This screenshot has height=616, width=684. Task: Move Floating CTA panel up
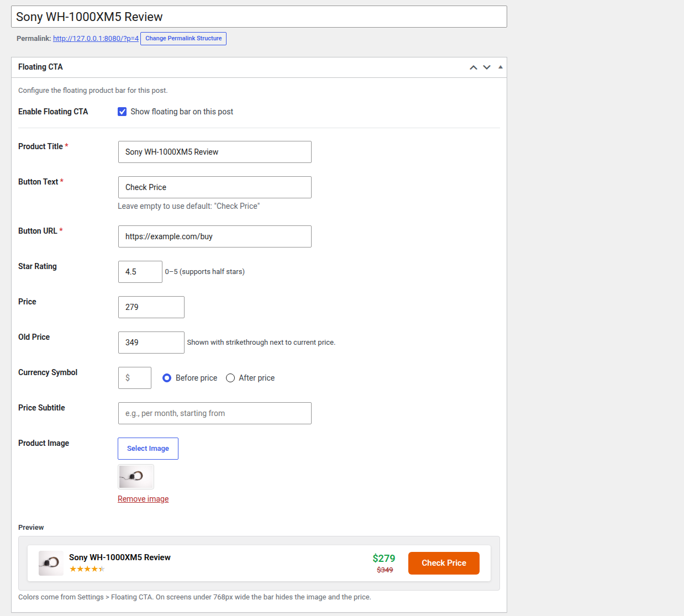[473, 67]
